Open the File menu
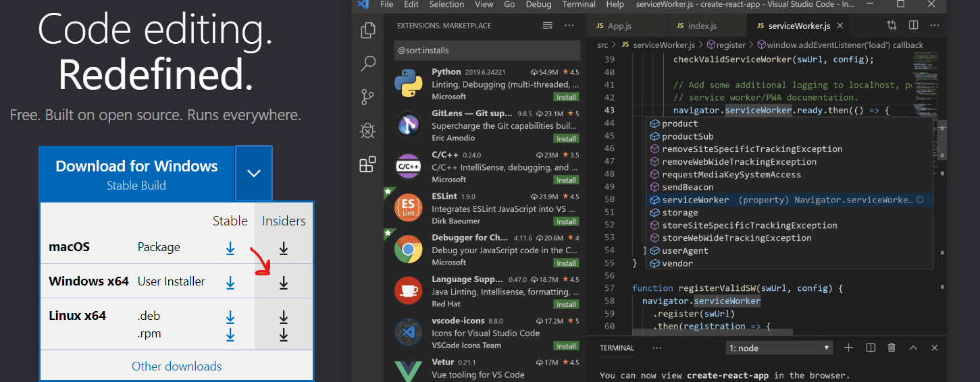 387,4
